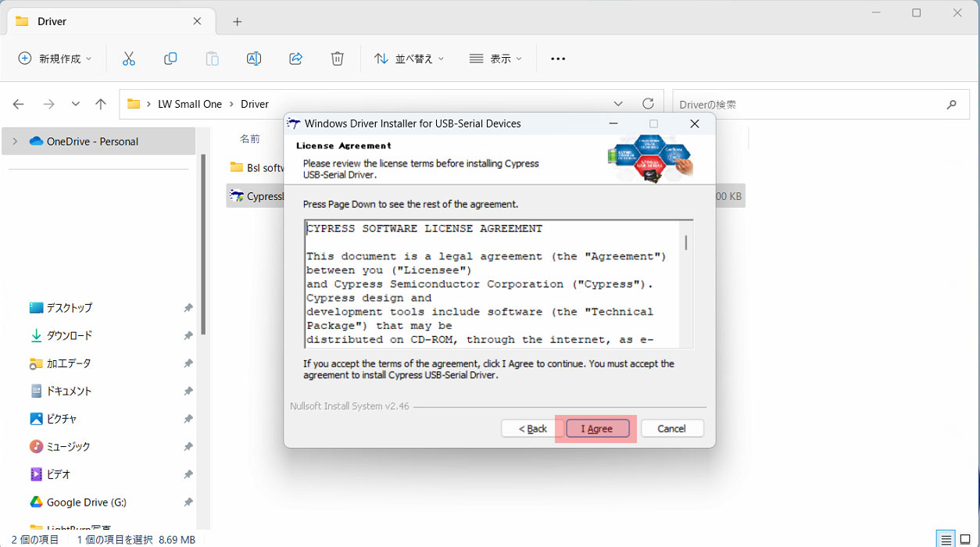This screenshot has width=980, height=547.
Task: Unpin Google Drive (G:) using its pin icon
Action: [188, 502]
